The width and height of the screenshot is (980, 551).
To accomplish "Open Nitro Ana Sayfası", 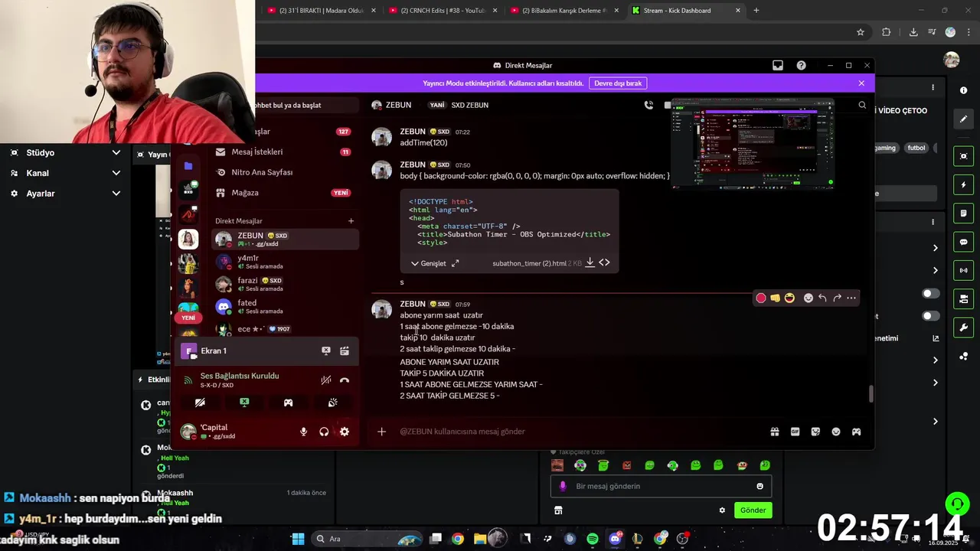I will 284,172.
